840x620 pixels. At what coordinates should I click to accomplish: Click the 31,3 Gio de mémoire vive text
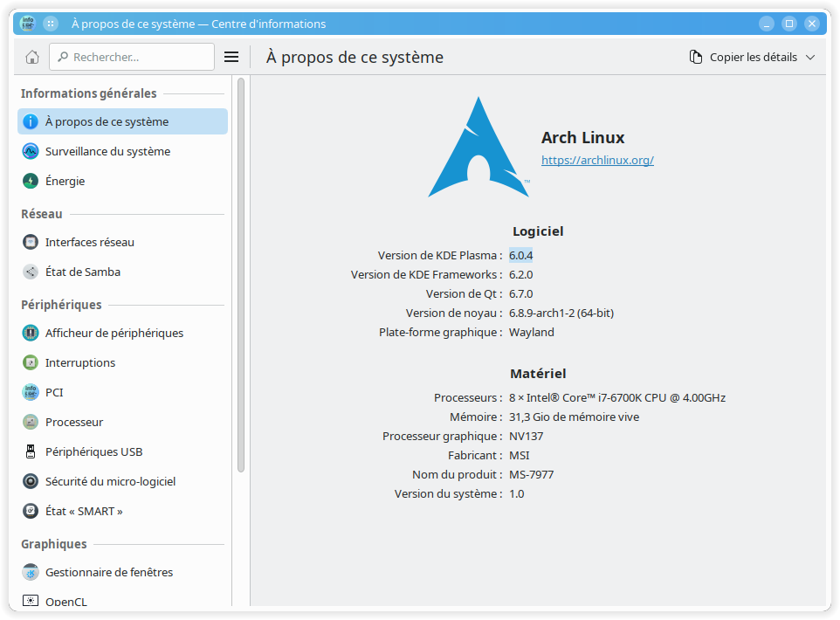pos(574,417)
